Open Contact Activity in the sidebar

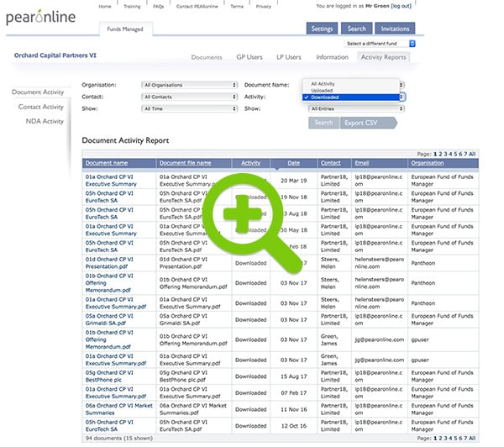coord(41,107)
